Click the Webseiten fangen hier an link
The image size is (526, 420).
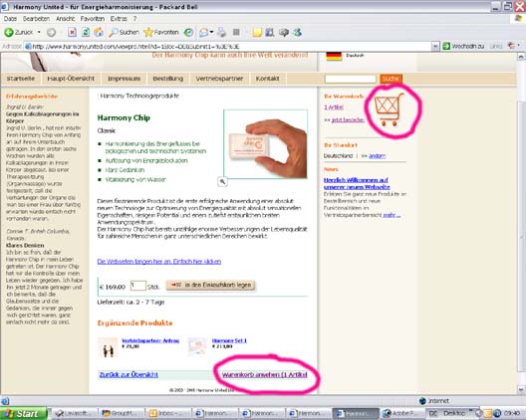[159, 262]
